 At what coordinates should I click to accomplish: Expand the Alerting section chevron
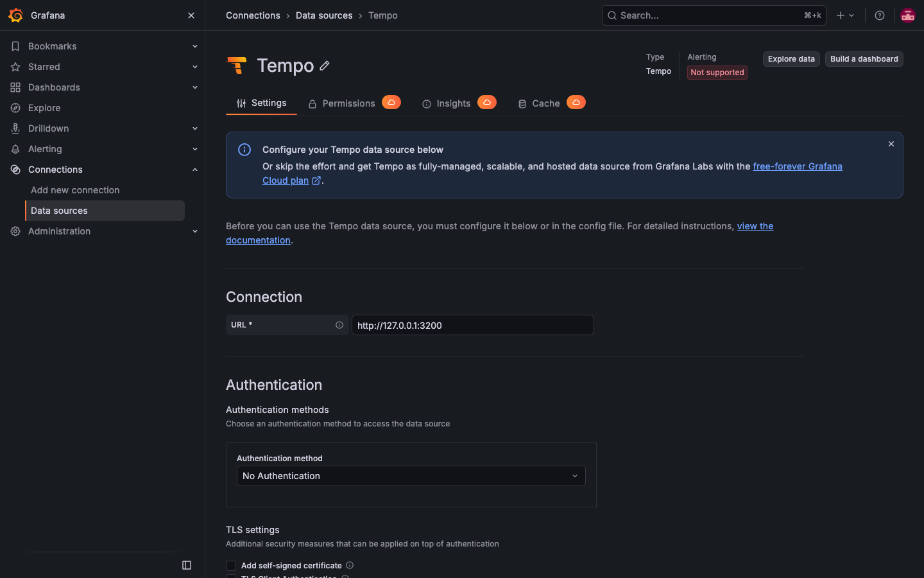[x=195, y=149]
